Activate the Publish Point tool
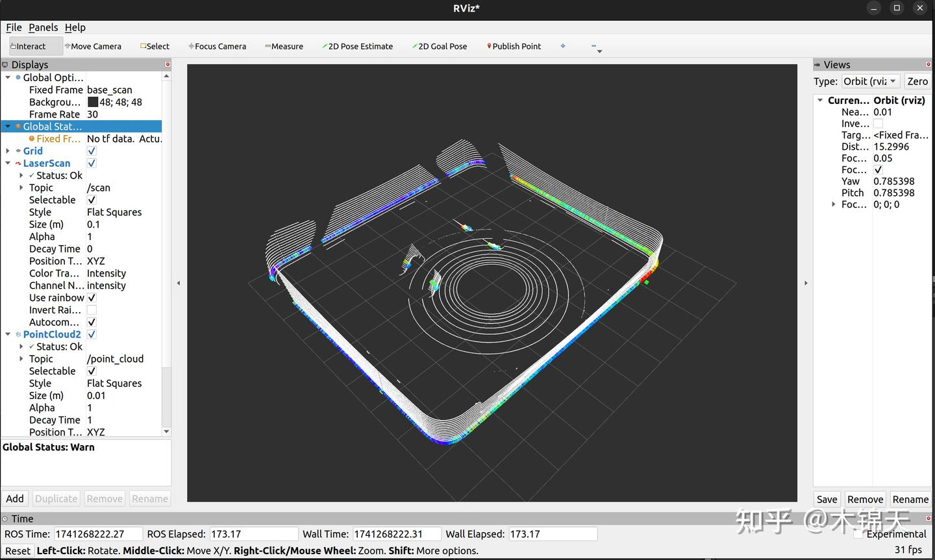 point(514,46)
